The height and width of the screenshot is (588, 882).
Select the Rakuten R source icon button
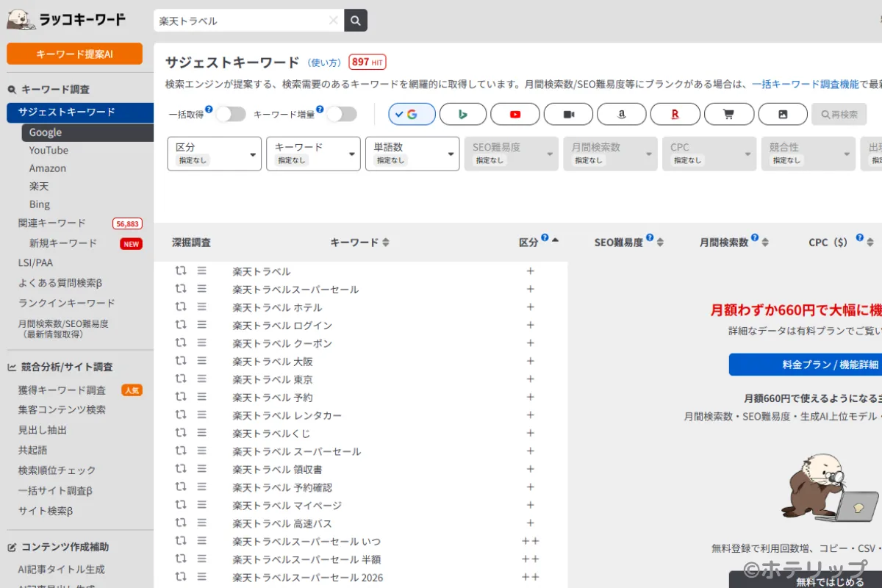coord(675,114)
